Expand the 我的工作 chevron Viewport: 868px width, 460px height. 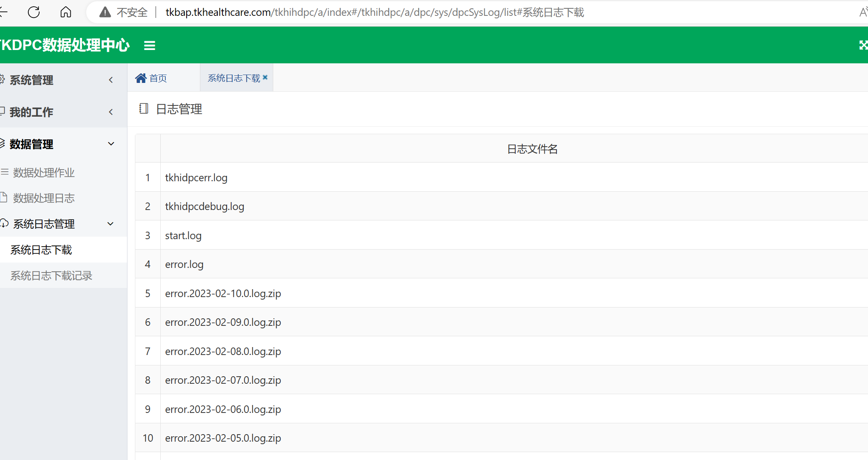tap(111, 112)
